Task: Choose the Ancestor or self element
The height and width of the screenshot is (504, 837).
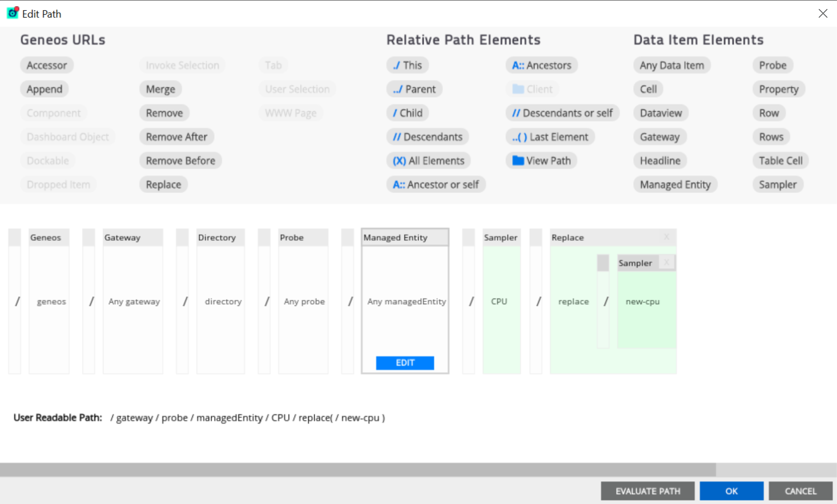Action: click(x=436, y=185)
